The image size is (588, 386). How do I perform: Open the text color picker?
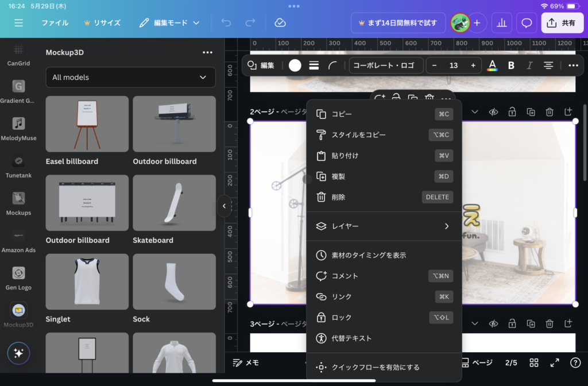tap(492, 65)
